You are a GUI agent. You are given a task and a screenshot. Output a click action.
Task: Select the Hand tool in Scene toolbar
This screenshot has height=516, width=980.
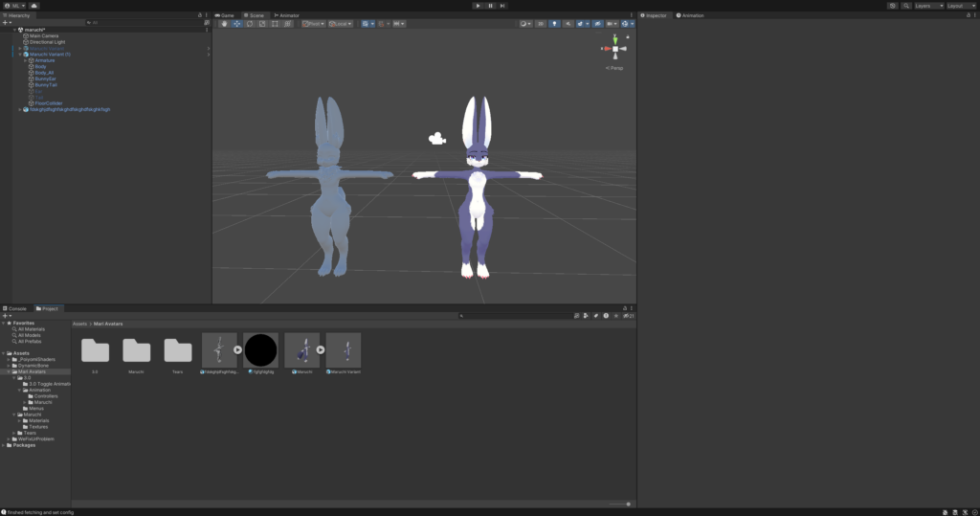coord(224,23)
